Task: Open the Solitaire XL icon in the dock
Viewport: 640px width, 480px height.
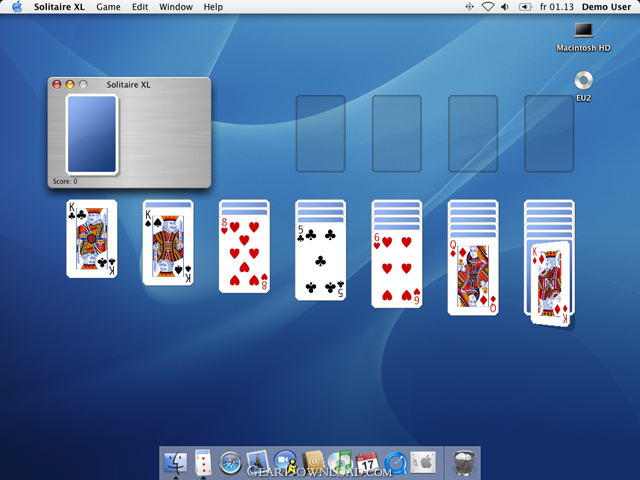Action: pyautogui.click(x=204, y=462)
